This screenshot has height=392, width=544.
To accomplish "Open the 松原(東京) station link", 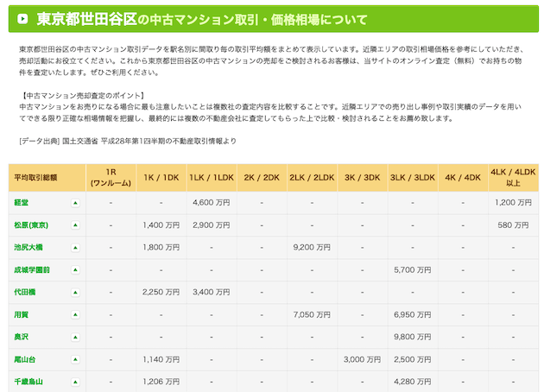I will coord(31,225).
